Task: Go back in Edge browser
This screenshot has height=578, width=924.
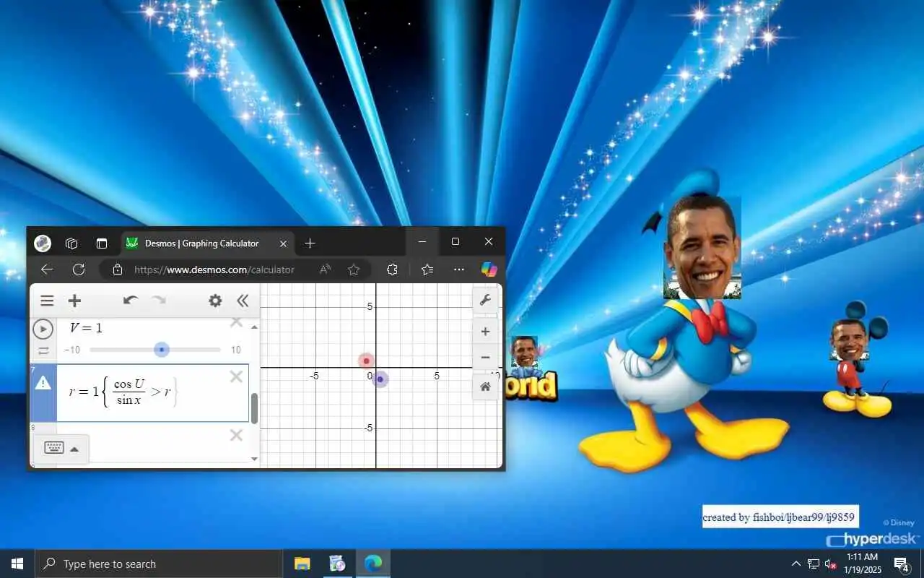Action: pos(47,269)
